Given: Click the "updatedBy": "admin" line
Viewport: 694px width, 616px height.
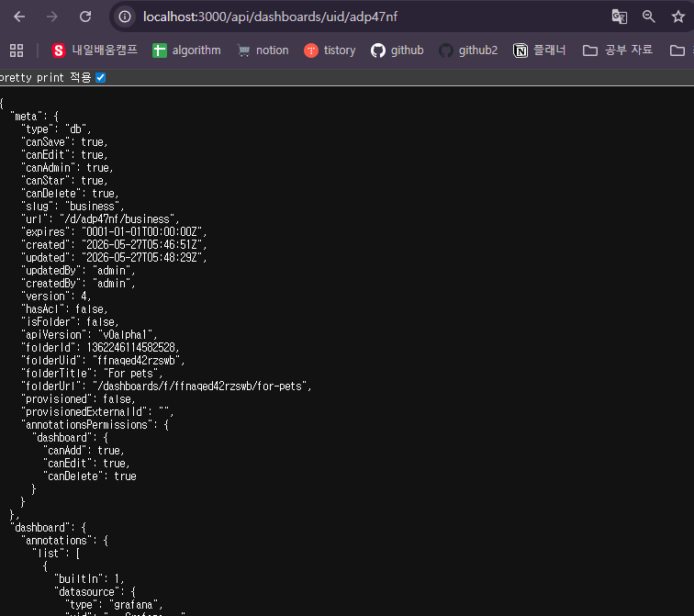Looking at the screenshot, I should coord(78,271).
